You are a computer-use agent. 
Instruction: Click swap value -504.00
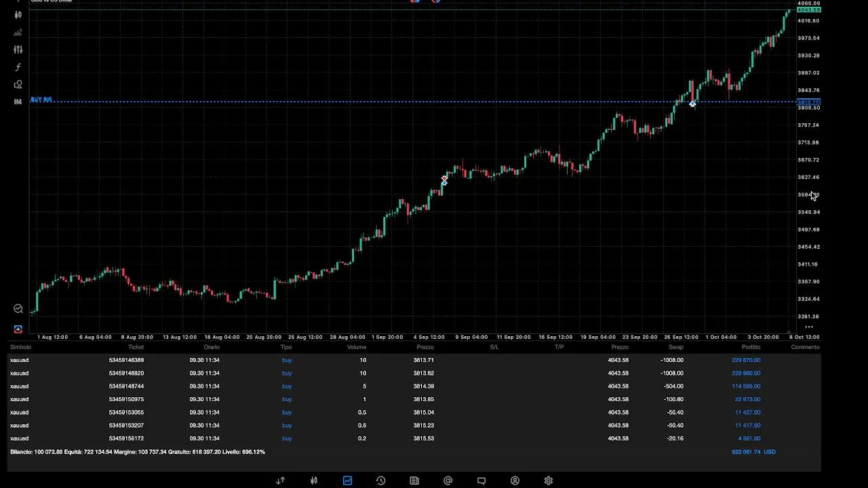point(672,386)
